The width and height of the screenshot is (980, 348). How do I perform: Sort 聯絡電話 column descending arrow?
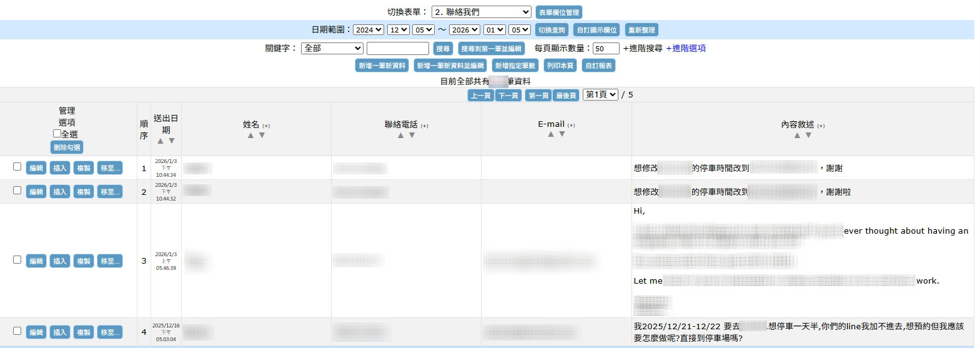[x=412, y=135]
